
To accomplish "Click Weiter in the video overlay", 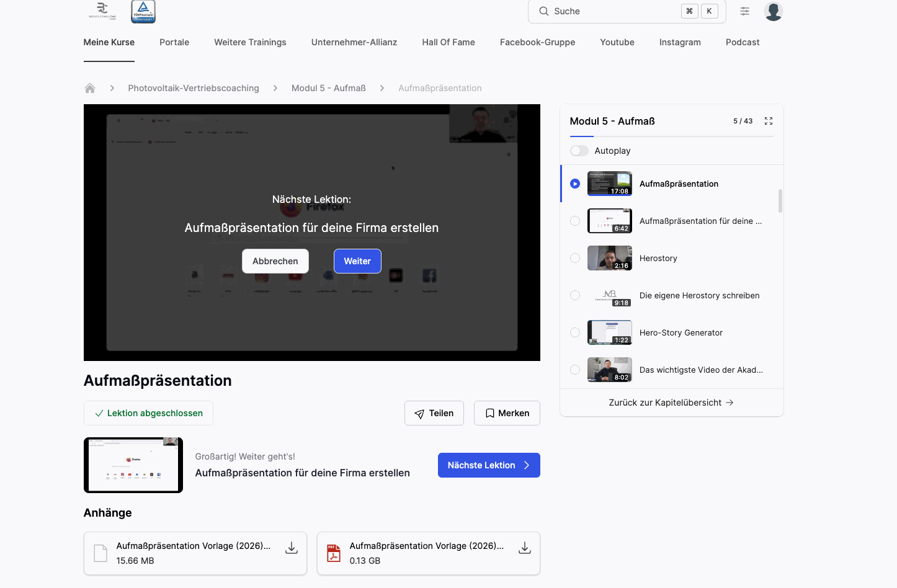I will point(357,261).
